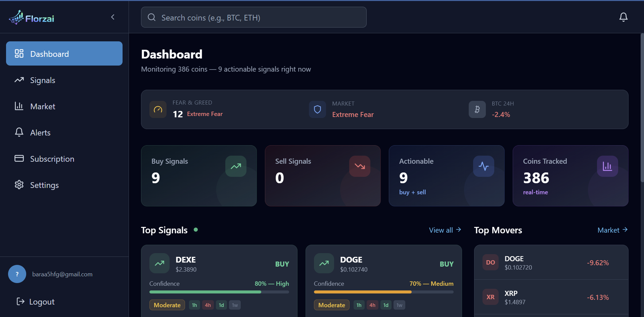The height and width of the screenshot is (317, 644).
Task: Click the Subscription card icon in sidebar
Action: (19, 158)
